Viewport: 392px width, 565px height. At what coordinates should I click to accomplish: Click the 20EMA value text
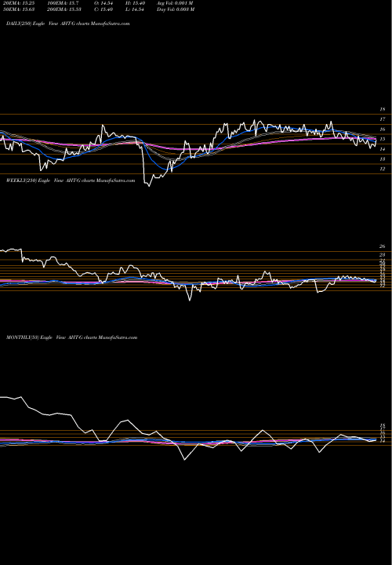coord(17,3)
